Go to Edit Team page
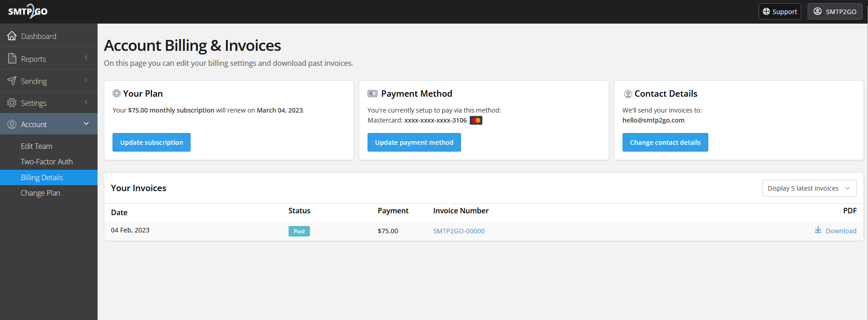The width and height of the screenshot is (868, 320). [37, 146]
